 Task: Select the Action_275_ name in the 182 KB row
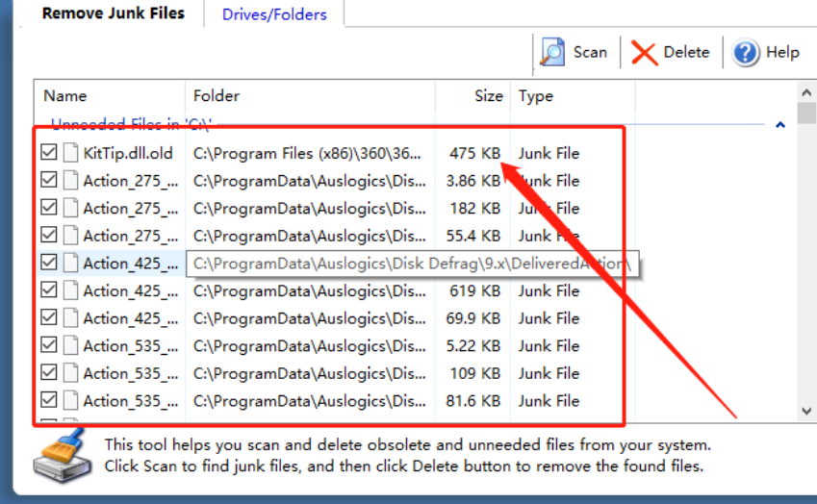[131, 209]
